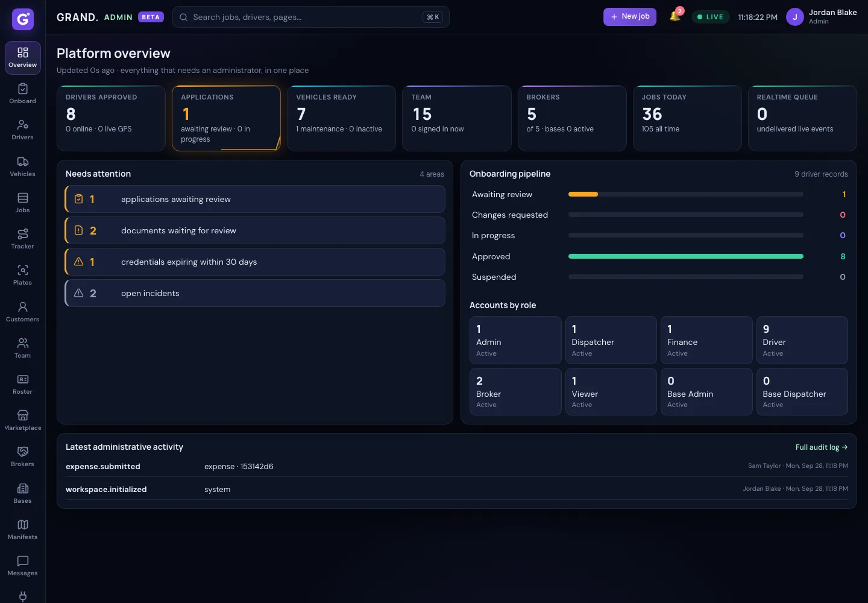The width and height of the screenshot is (868, 603).
Task: Go to Drivers in sidebar
Action: 23,130
